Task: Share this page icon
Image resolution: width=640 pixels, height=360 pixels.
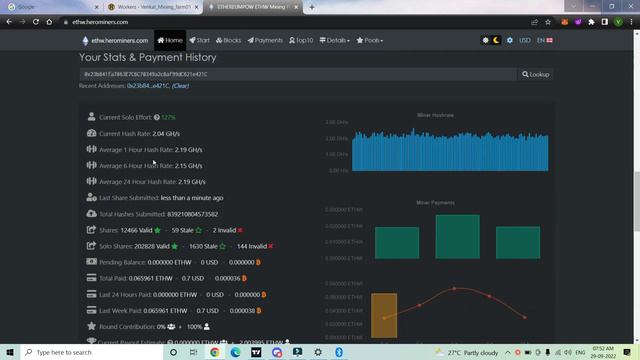Action: (534, 22)
